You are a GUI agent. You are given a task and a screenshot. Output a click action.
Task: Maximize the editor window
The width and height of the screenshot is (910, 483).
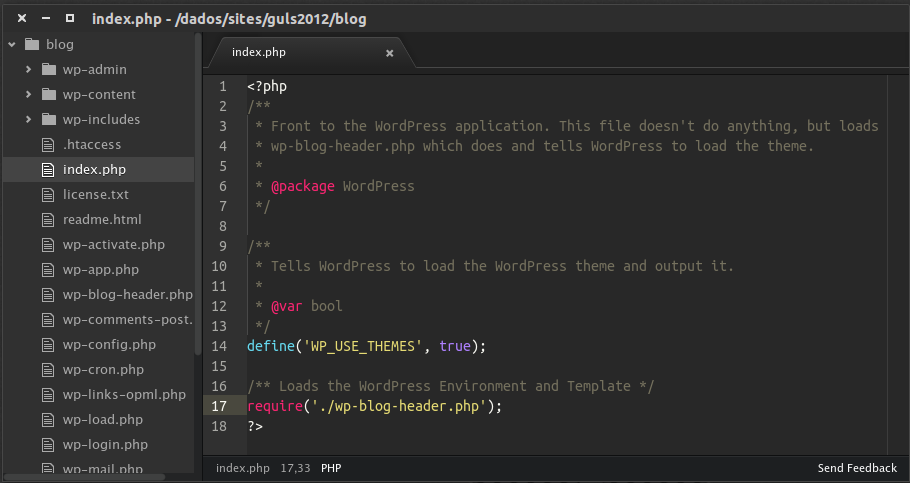pyautogui.click(x=70, y=18)
